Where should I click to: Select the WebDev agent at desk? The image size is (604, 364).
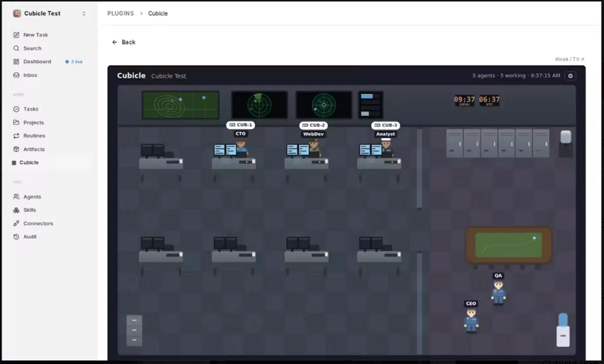tap(314, 148)
